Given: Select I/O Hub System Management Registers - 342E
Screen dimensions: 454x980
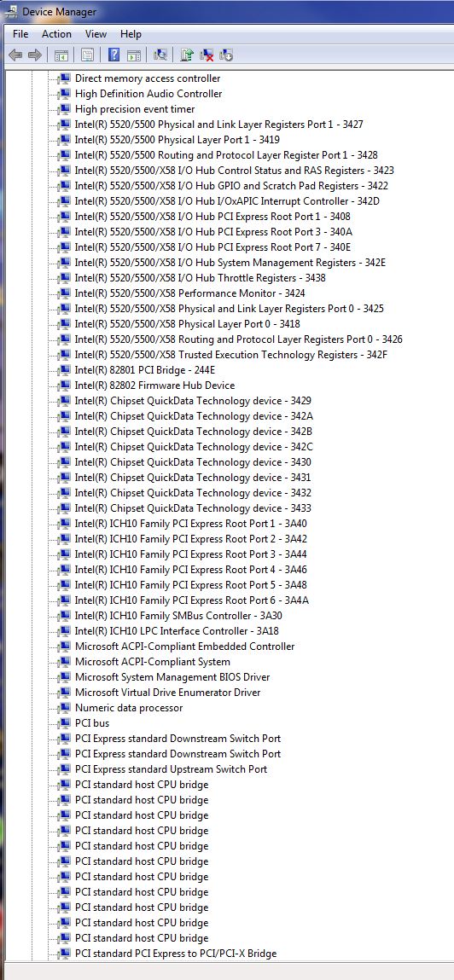Looking at the screenshot, I should pyautogui.click(x=230, y=263).
